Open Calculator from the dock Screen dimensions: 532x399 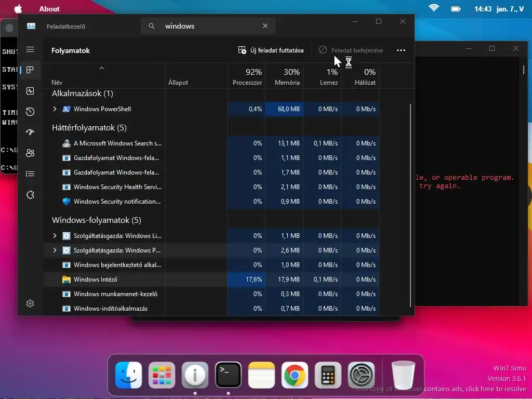(328, 375)
